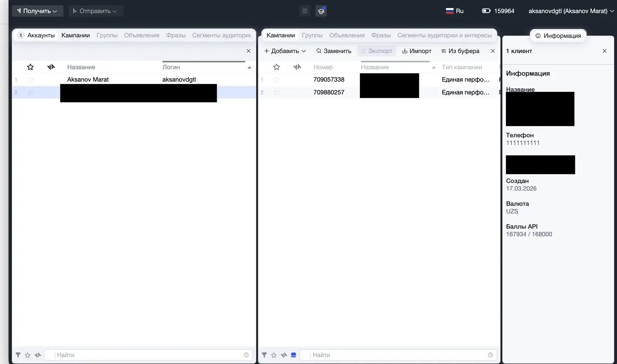This screenshot has width=617, height=364.
Task: Click the aksanovdgtl login cell
Action: click(x=179, y=79)
